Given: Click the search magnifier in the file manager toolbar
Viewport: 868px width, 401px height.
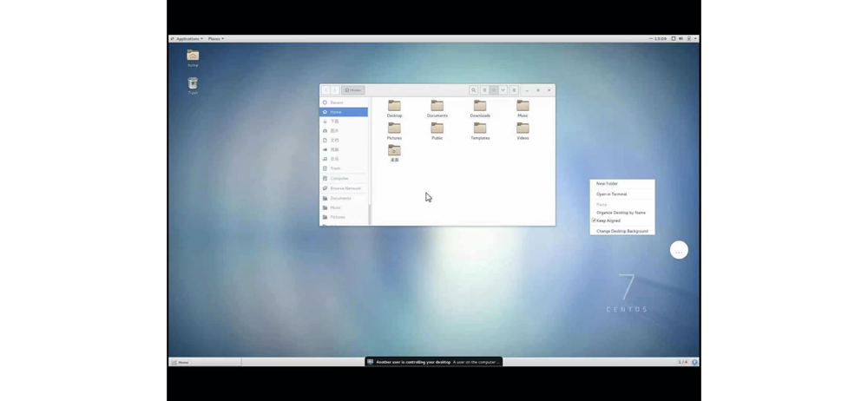Looking at the screenshot, I should point(473,90).
